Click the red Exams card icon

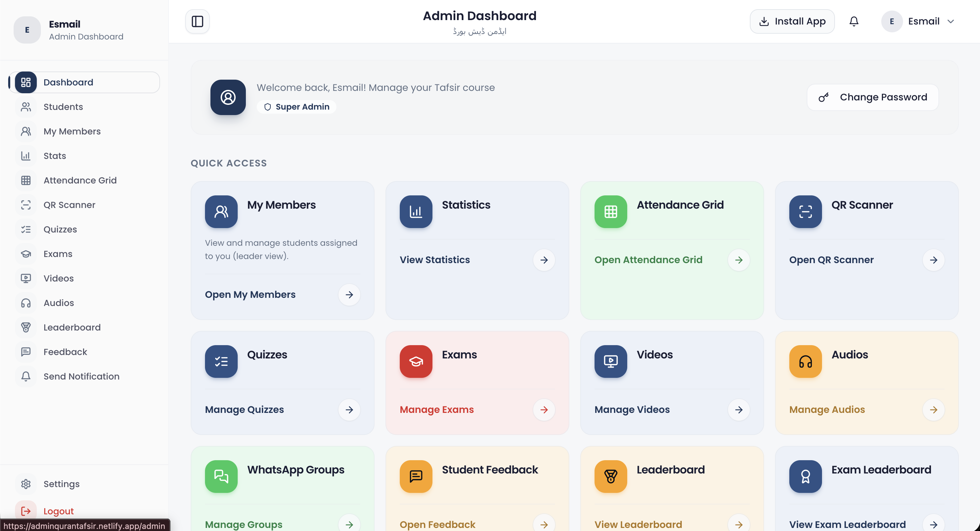tap(416, 361)
